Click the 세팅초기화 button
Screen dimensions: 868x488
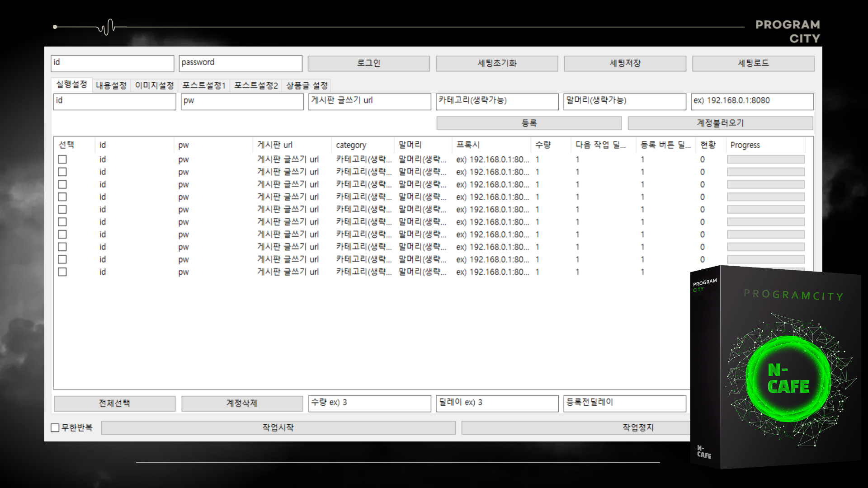497,63
